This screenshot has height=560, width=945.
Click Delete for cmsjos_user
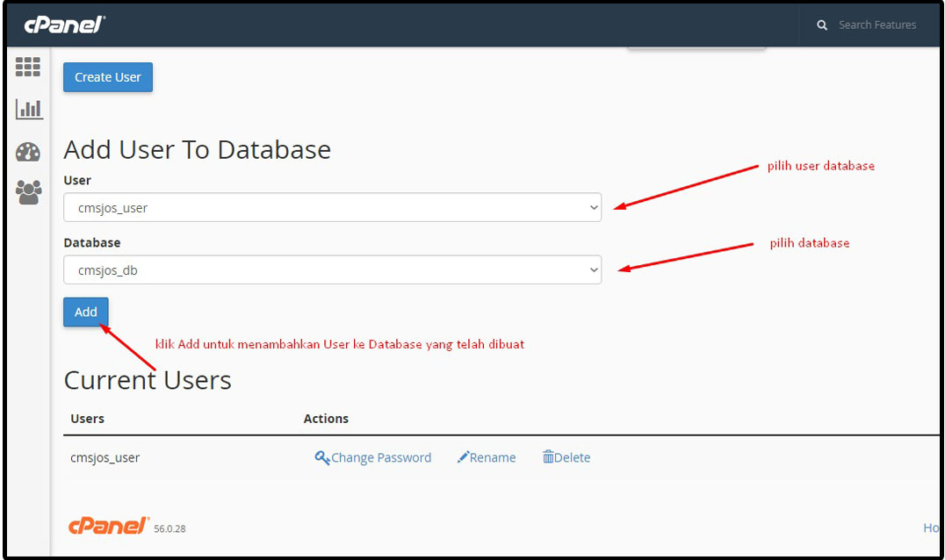[566, 457]
